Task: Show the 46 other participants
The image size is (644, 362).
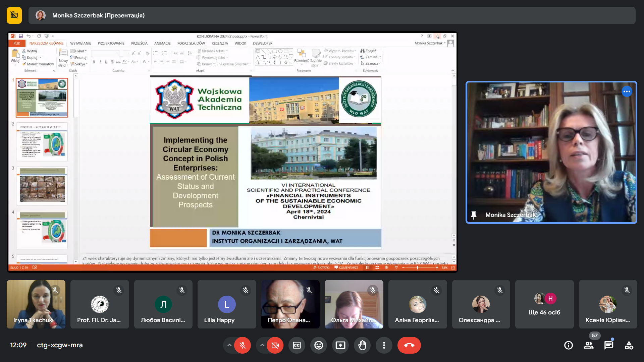Action: 544,304
